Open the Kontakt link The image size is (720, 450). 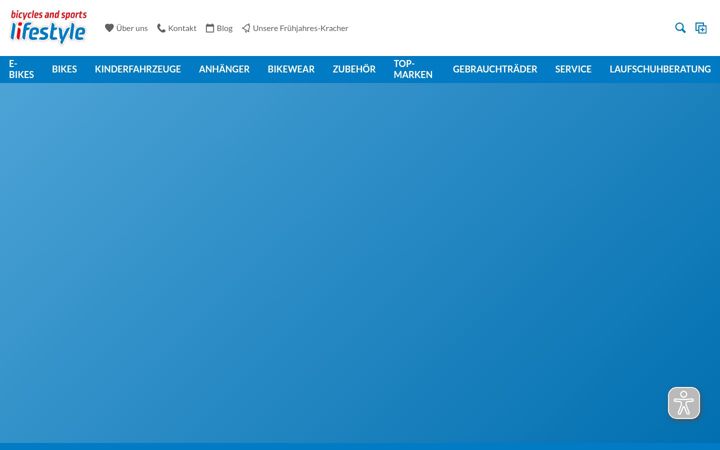coord(182,28)
